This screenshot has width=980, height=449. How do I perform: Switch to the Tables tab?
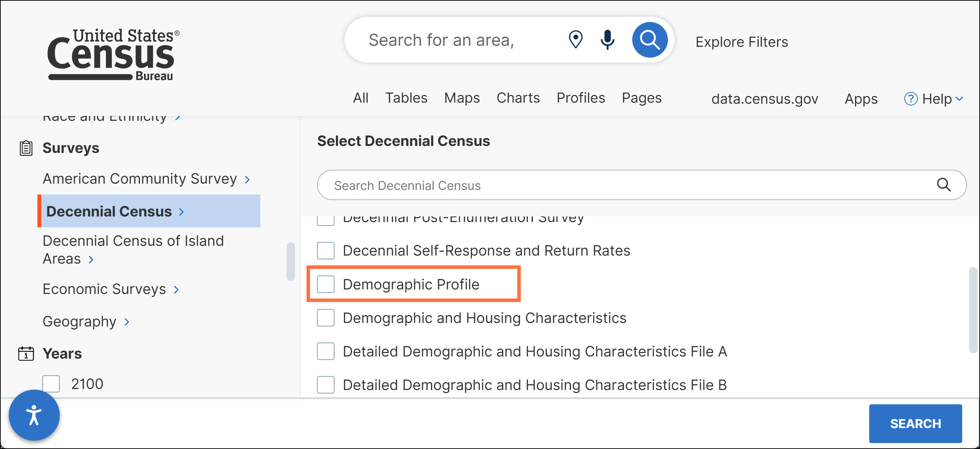[406, 98]
